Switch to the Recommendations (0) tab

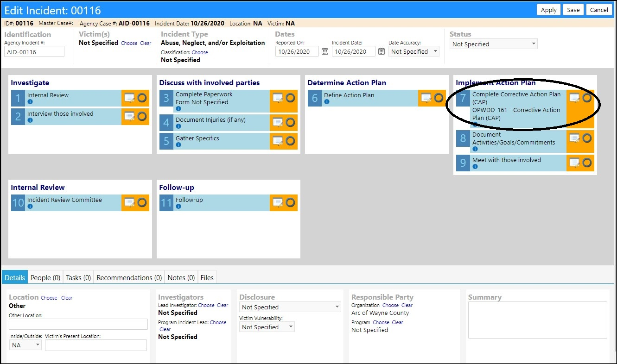tap(129, 277)
